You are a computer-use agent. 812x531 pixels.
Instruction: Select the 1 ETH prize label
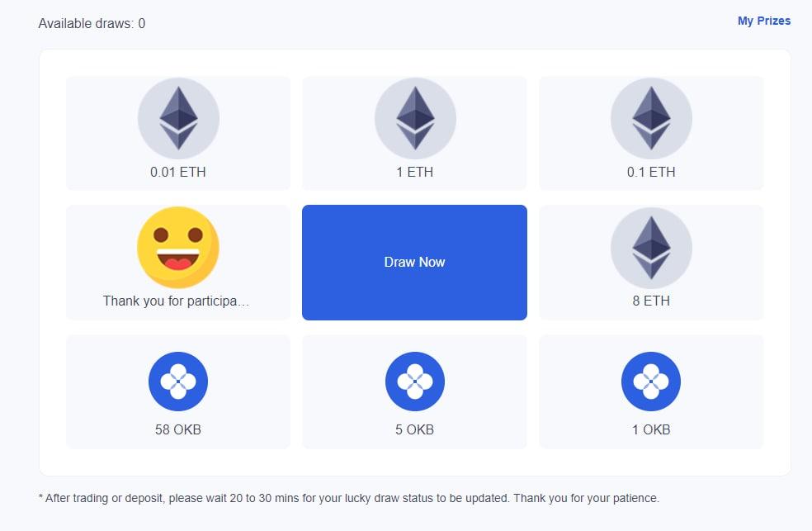point(415,173)
